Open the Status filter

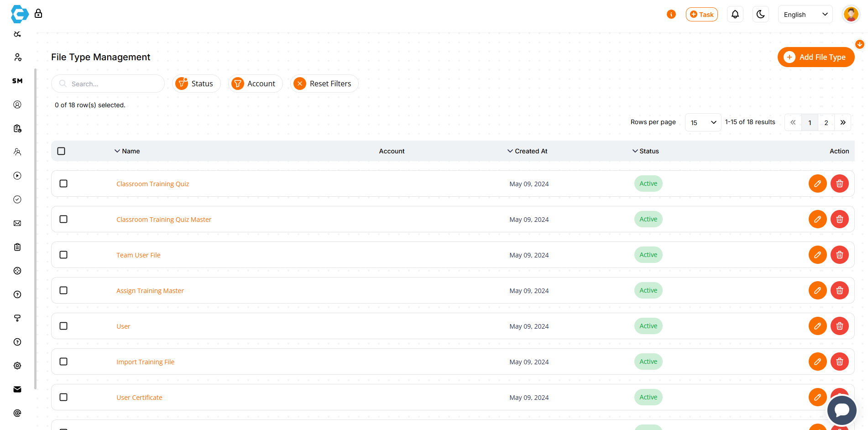coord(196,84)
